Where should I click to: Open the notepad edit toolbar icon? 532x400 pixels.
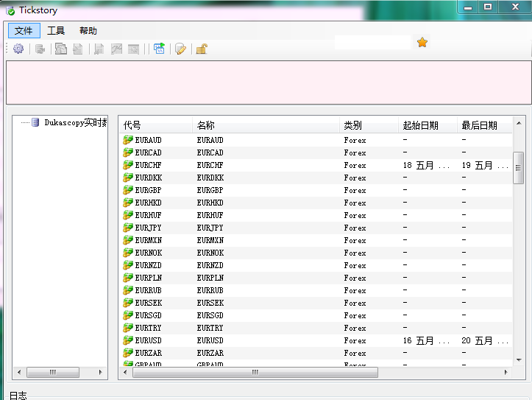pyautogui.click(x=180, y=49)
